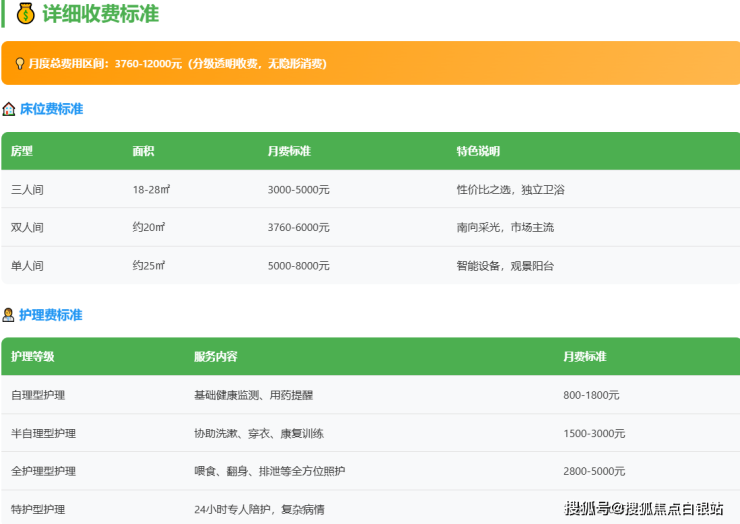
Task: Click the caregiver icon next to 护理费标准
Action: 9,315
